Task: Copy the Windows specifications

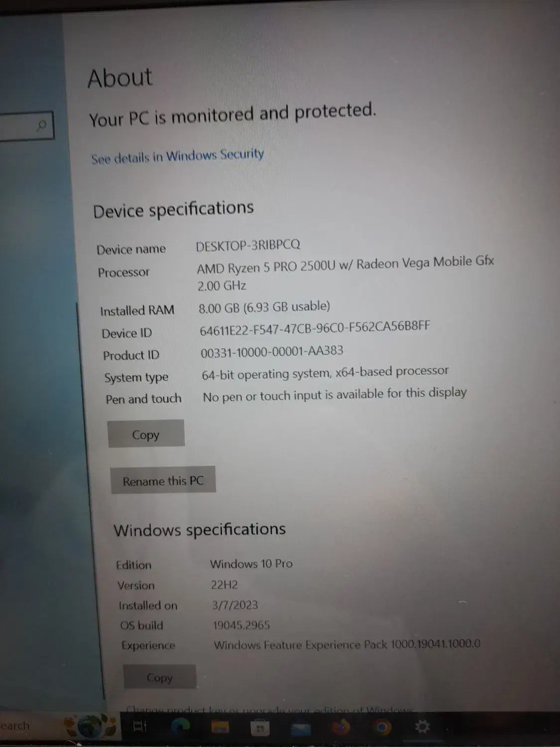Action: click(159, 677)
